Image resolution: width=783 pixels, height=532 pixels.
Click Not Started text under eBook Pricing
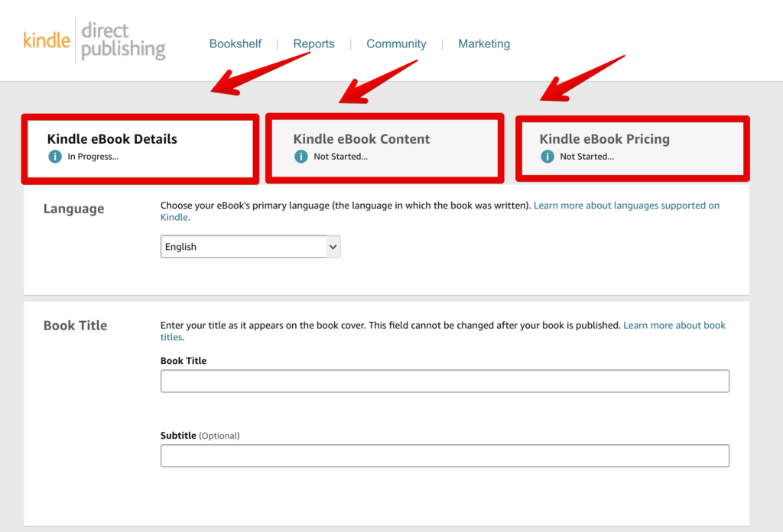click(586, 157)
